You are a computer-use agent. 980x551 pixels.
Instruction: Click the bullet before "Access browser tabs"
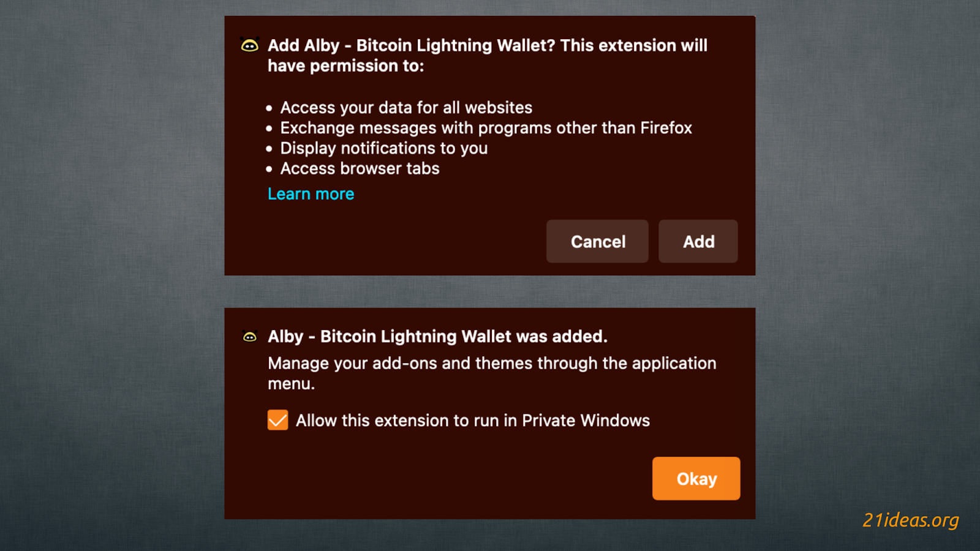[269, 169]
